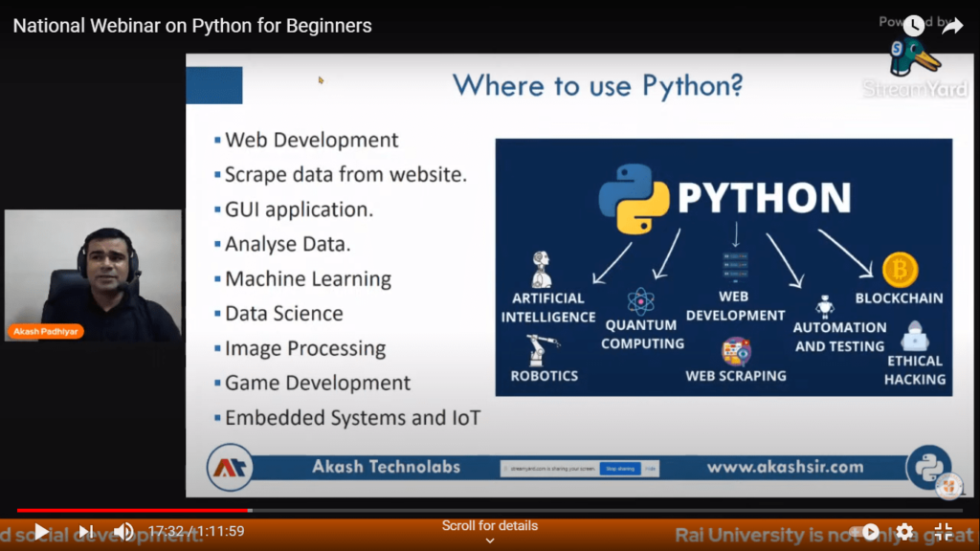The width and height of the screenshot is (980, 551).
Task: Expand the Scroll for details chevron
Action: pos(490,541)
